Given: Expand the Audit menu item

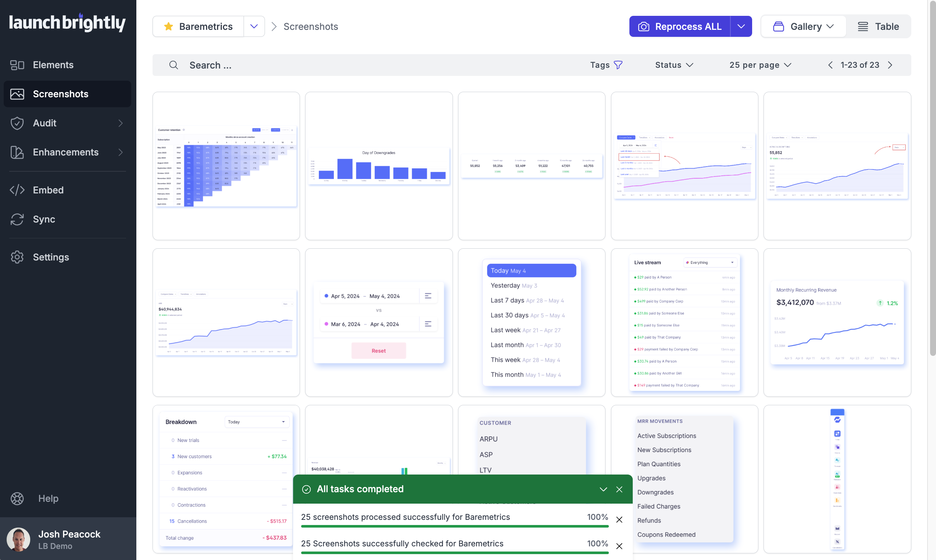Looking at the screenshot, I should point(121,123).
